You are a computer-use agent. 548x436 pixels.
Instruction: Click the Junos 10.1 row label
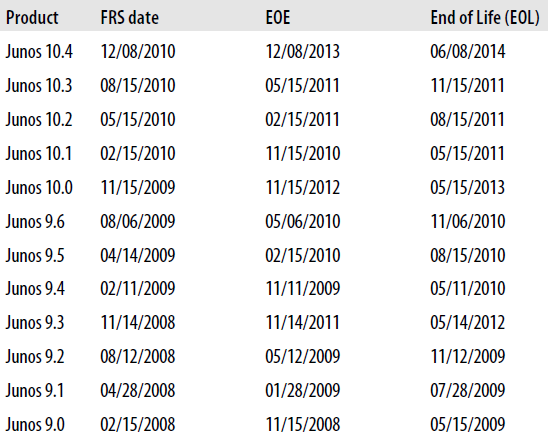pyautogui.click(x=38, y=153)
